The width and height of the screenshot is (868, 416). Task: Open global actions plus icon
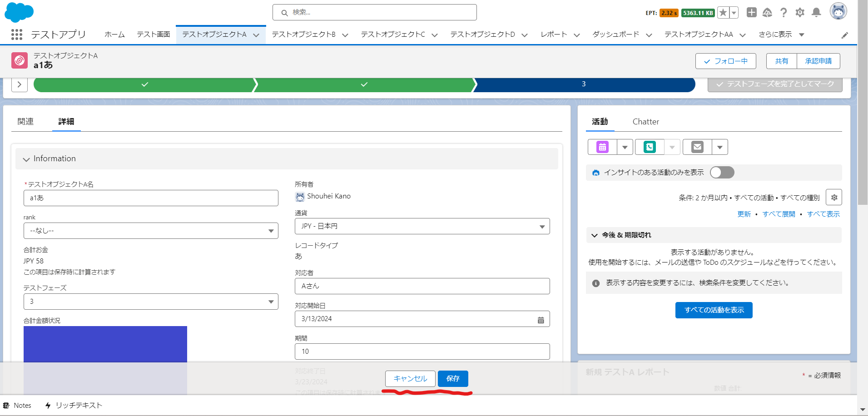752,13
